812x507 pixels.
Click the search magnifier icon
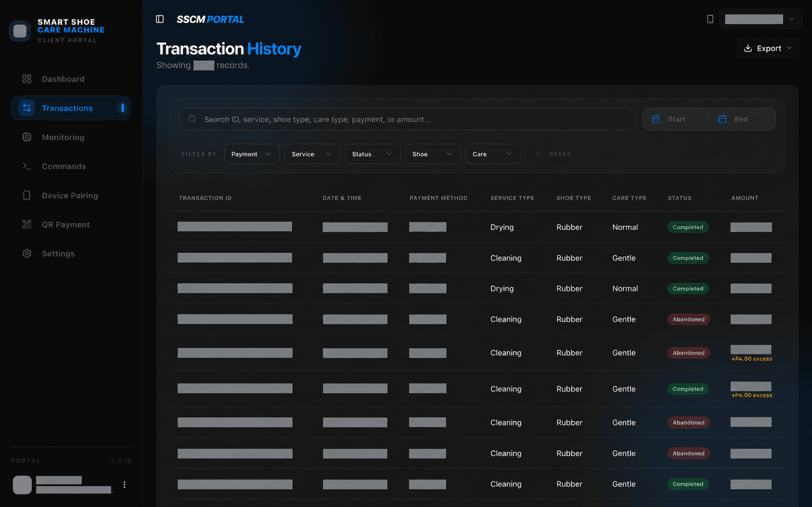tap(192, 119)
